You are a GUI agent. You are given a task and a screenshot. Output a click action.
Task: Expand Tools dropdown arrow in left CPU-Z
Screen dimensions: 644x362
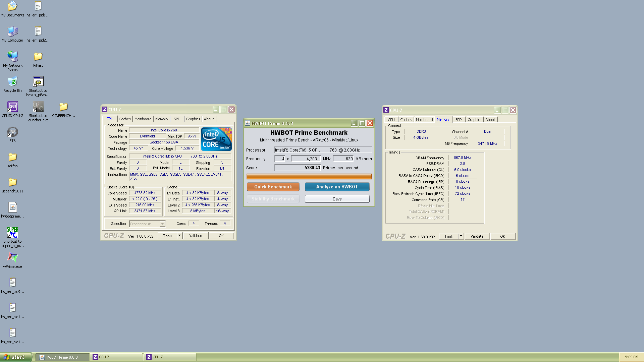(x=179, y=236)
